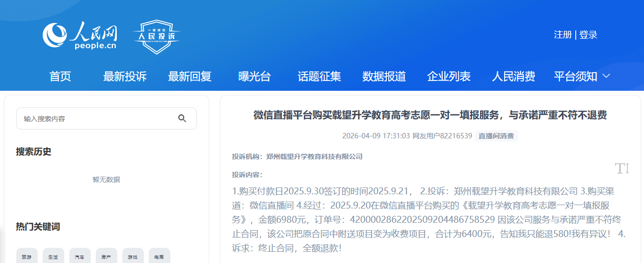Expand the 平台须知 dropdown arrow
The image size is (644, 263).
coord(606,76)
